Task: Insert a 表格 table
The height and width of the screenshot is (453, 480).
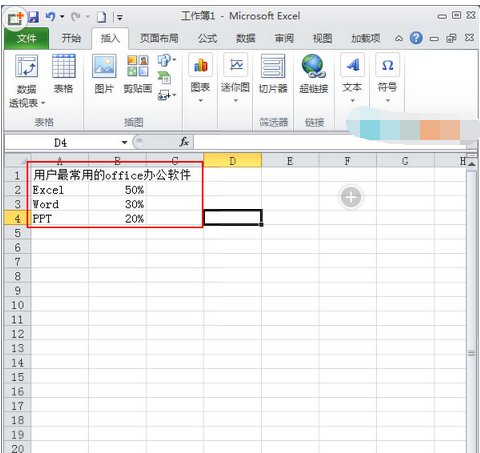Action: [x=64, y=73]
